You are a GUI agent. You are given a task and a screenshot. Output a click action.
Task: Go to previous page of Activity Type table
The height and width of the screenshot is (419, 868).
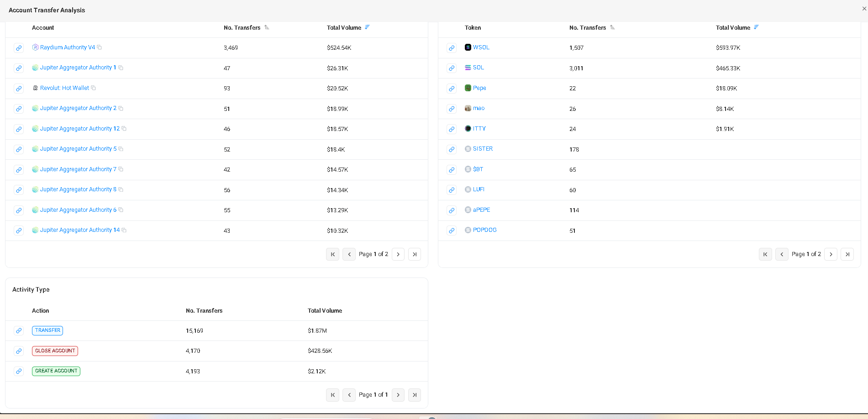pos(349,395)
